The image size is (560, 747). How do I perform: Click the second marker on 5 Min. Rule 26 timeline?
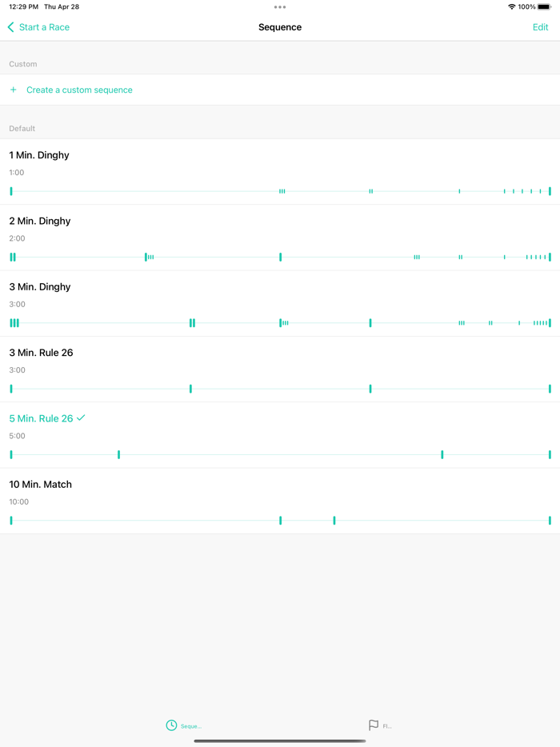118,454
